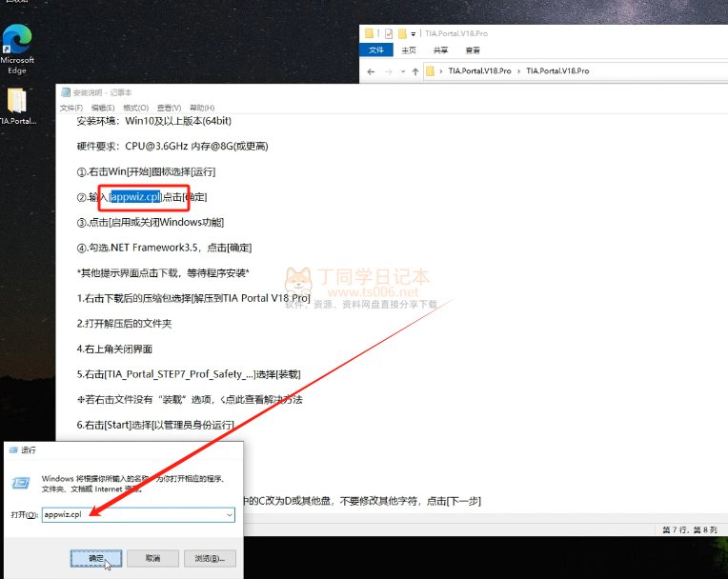Click line 硬件要求: CPU@3.6GHz

(x=172, y=146)
